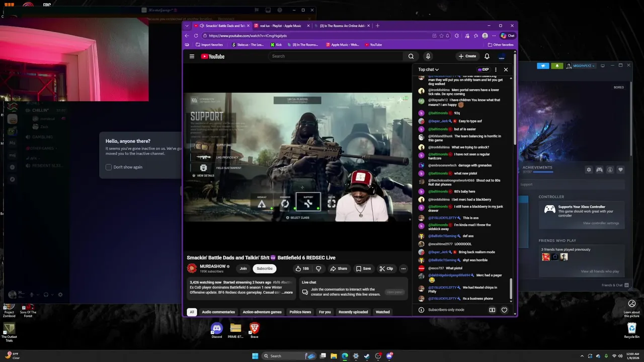This screenshot has height=362, width=644.
Task: Share the MURDASHOW live video
Action: pos(339,268)
